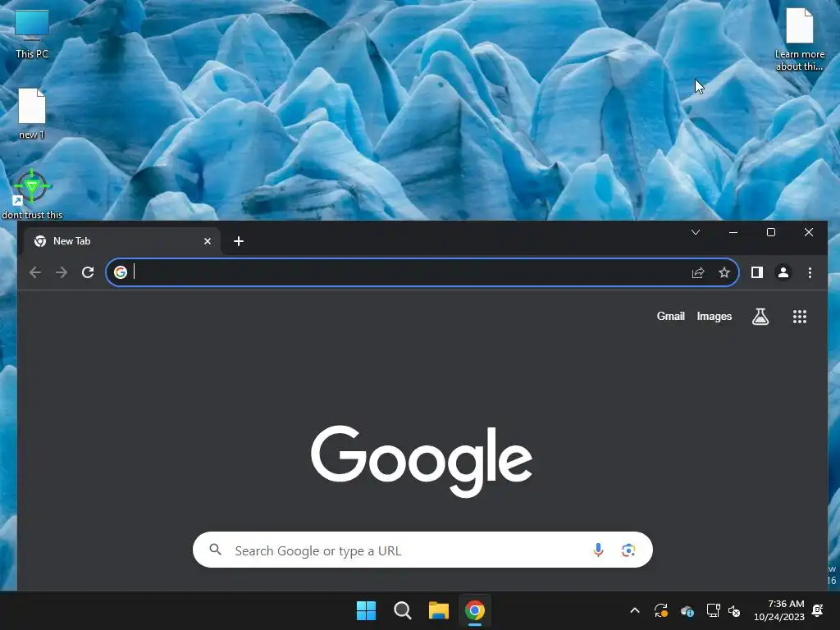The height and width of the screenshot is (630, 840).
Task: Click the large Google logo
Action: point(422,462)
